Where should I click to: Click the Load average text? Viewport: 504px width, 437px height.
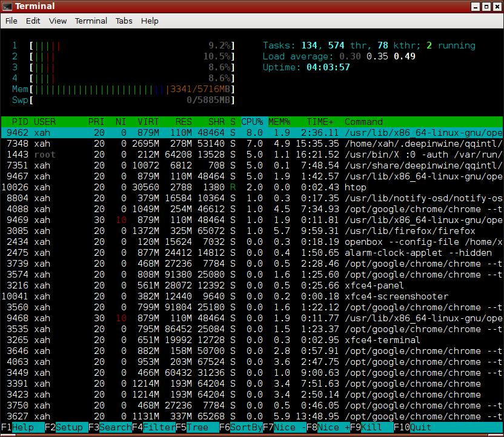(x=339, y=56)
